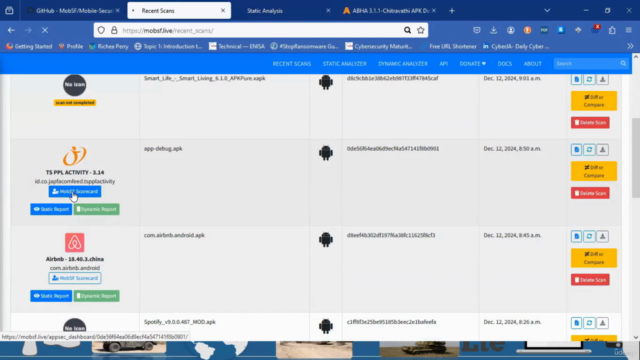Click Diff or Compare for app-debug.apk

click(x=594, y=171)
